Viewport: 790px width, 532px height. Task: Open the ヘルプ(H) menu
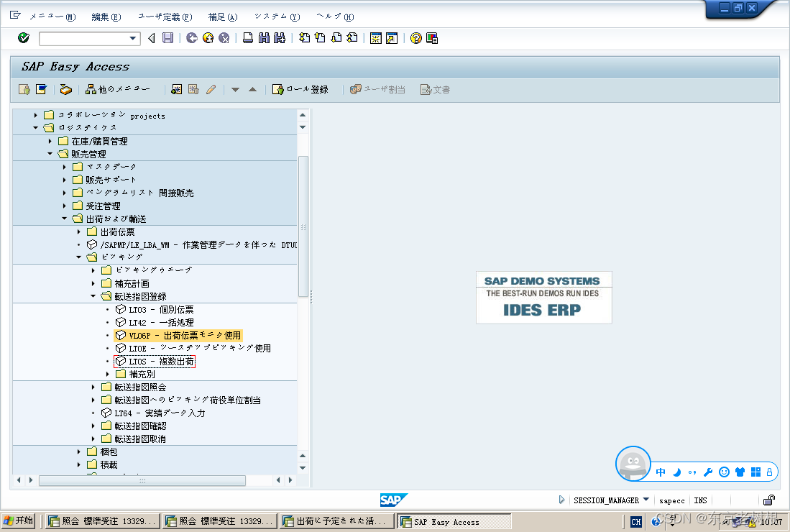click(336, 17)
